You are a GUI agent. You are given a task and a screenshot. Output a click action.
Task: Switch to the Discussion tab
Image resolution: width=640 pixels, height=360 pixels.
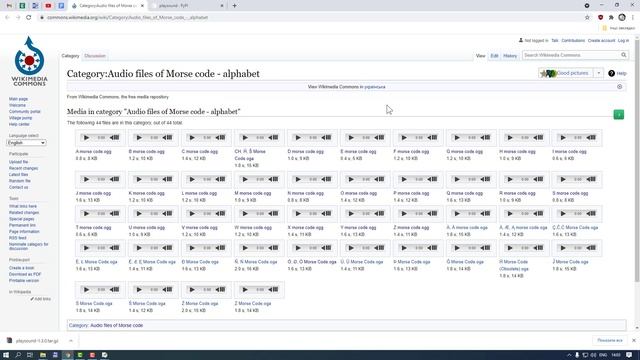[95, 56]
